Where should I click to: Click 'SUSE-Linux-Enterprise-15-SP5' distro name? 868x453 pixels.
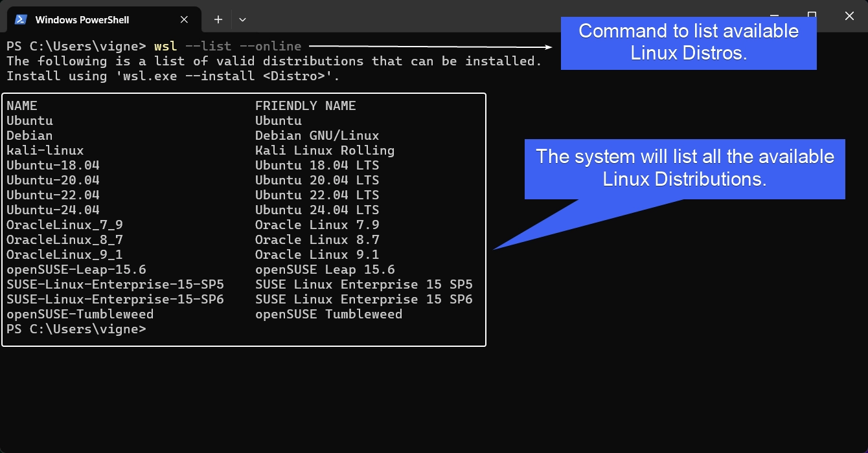click(x=115, y=285)
